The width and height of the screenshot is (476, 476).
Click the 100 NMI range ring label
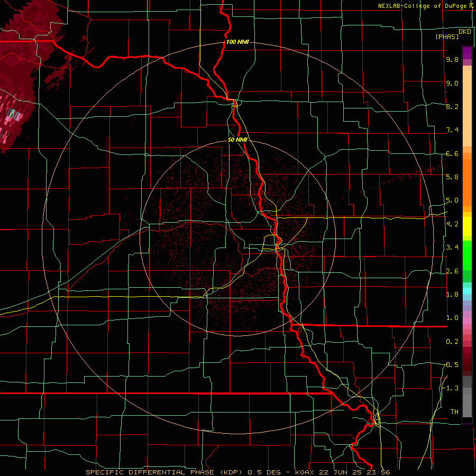point(237,42)
